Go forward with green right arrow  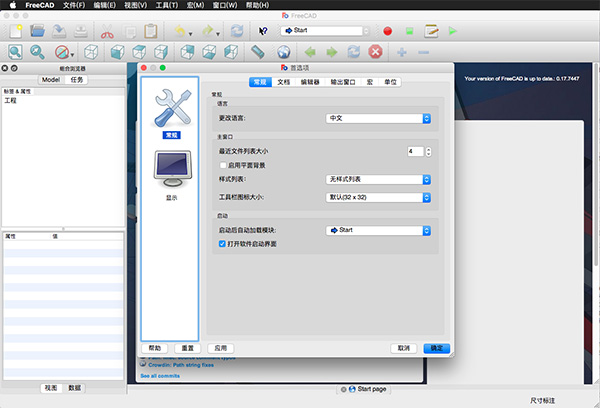point(332,52)
